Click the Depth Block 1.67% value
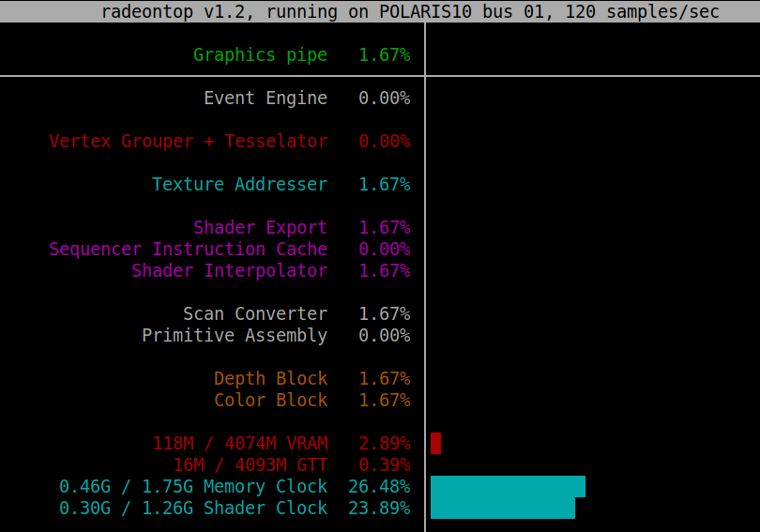The width and height of the screenshot is (760, 532). click(x=385, y=378)
